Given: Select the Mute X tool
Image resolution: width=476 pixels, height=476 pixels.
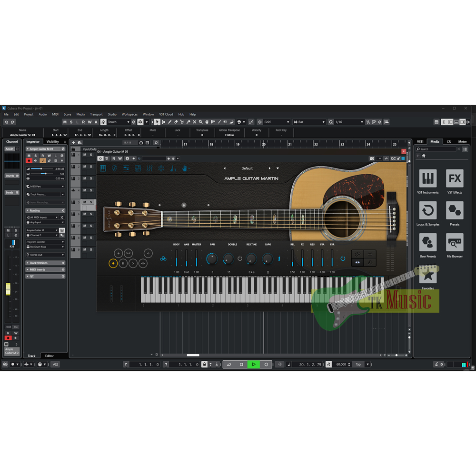Looking at the screenshot, I should coord(195,122).
